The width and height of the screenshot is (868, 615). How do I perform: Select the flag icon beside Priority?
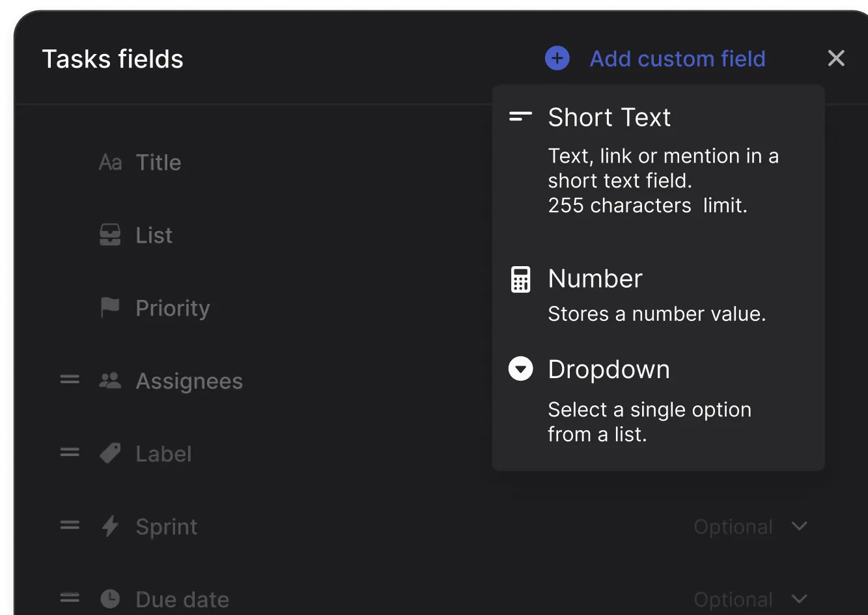click(x=110, y=308)
